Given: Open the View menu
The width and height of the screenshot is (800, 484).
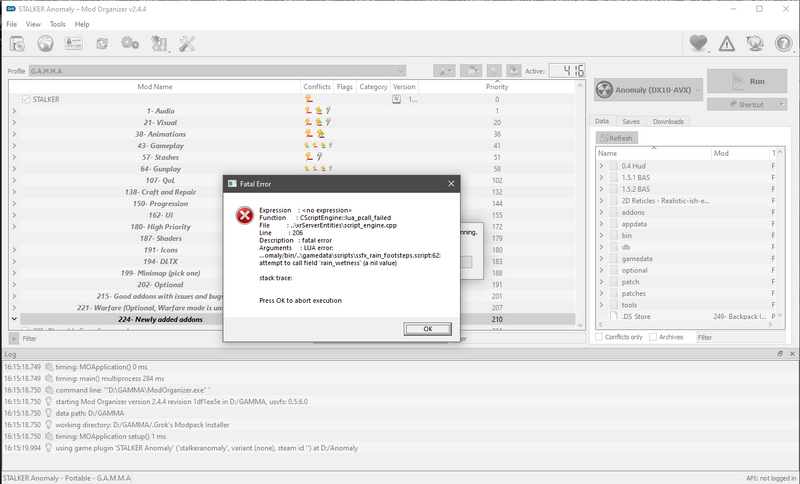Looking at the screenshot, I should [33, 24].
